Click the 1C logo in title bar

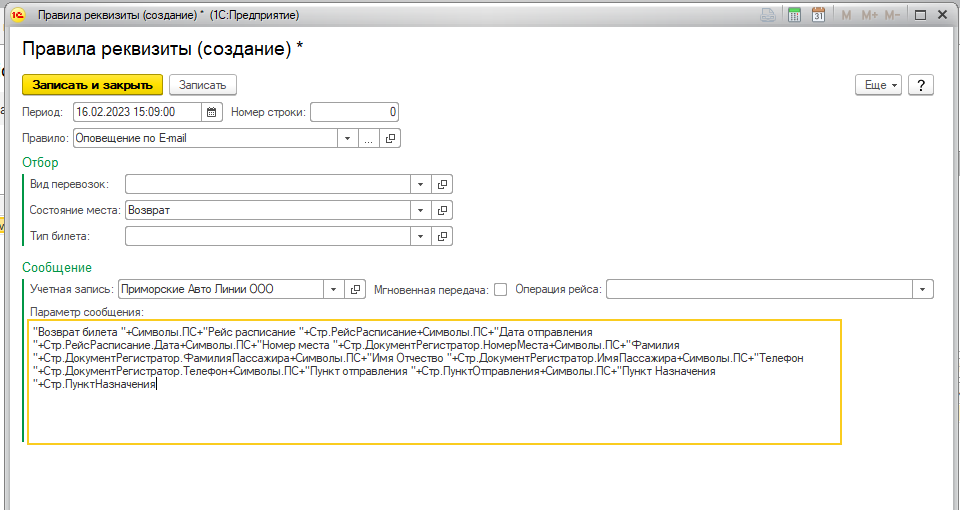tap(17, 15)
